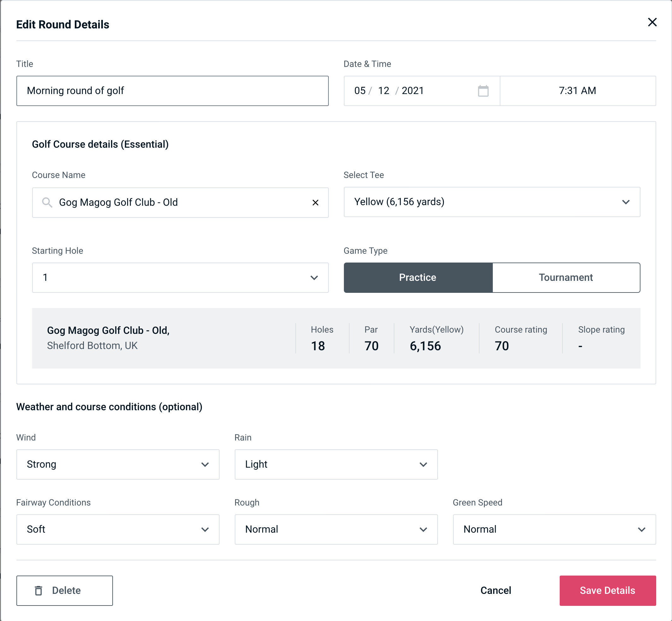The height and width of the screenshot is (621, 672).
Task: Select Fairway Conditions dropdown
Action: [117, 529]
